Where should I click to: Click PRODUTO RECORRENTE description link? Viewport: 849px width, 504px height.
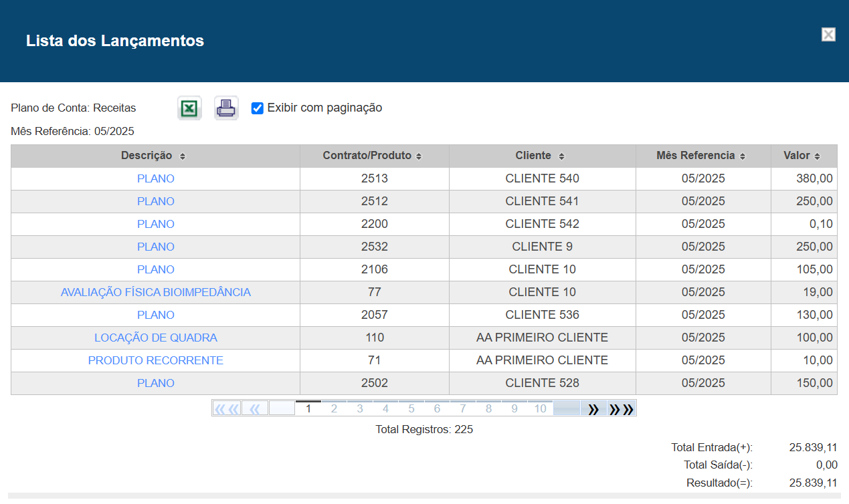(x=155, y=360)
